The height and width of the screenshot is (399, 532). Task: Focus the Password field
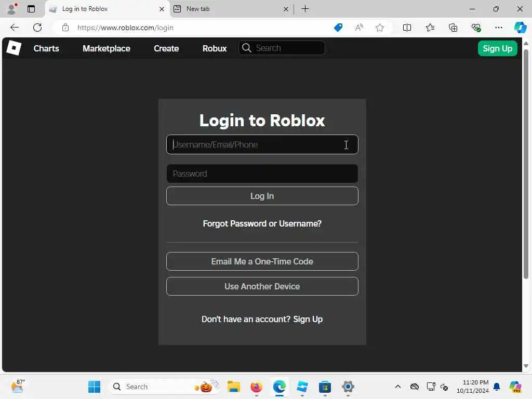[262, 174]
